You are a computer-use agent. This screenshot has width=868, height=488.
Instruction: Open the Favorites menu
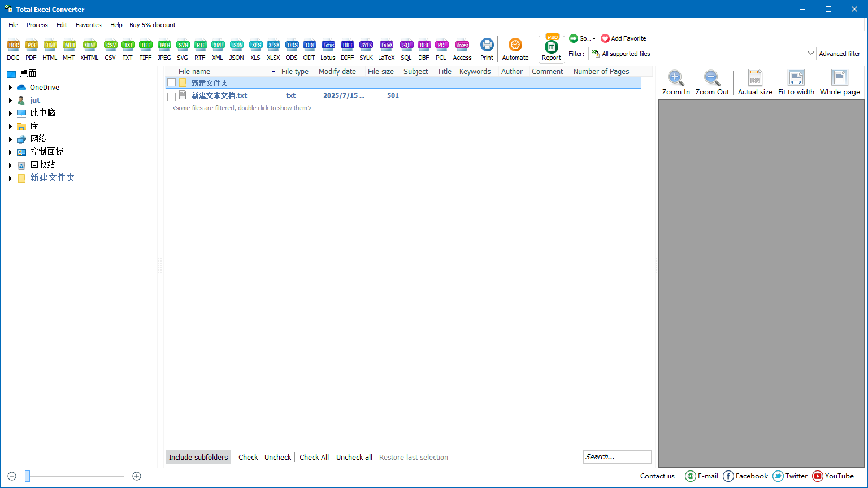pyautogui.click(x=89, y=25)
